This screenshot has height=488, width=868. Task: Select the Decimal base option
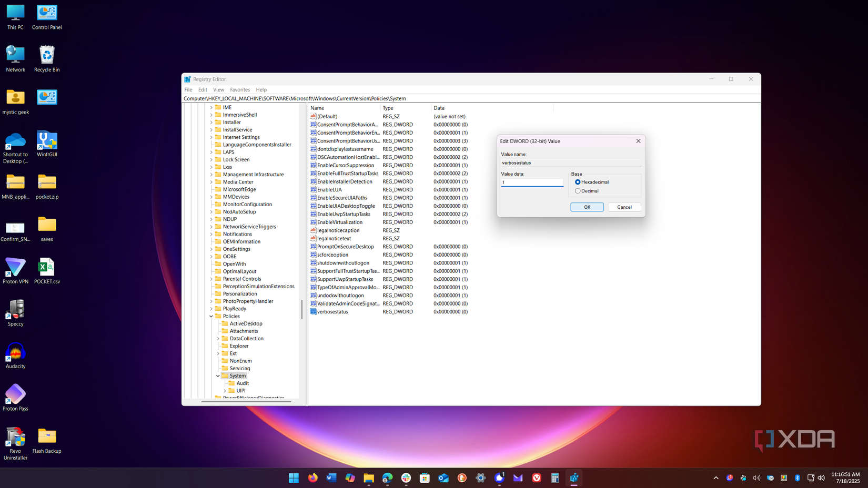point(577,191)
